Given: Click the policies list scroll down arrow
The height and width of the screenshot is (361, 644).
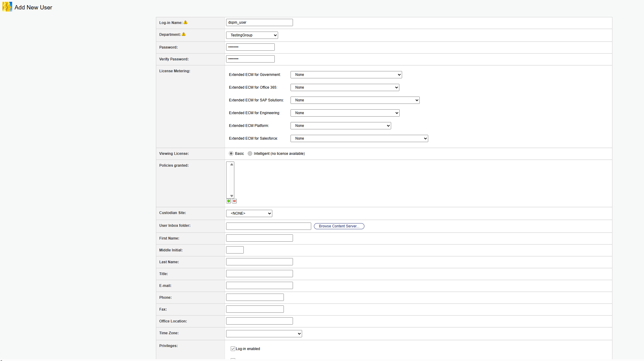Looking at the screenshot, I should (232, 196).
